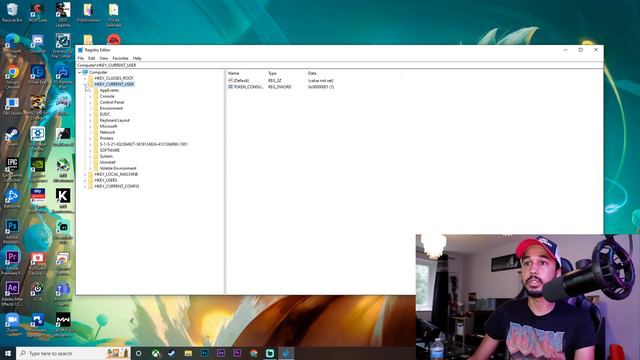Select the Uninstall key

coord(108,162)
